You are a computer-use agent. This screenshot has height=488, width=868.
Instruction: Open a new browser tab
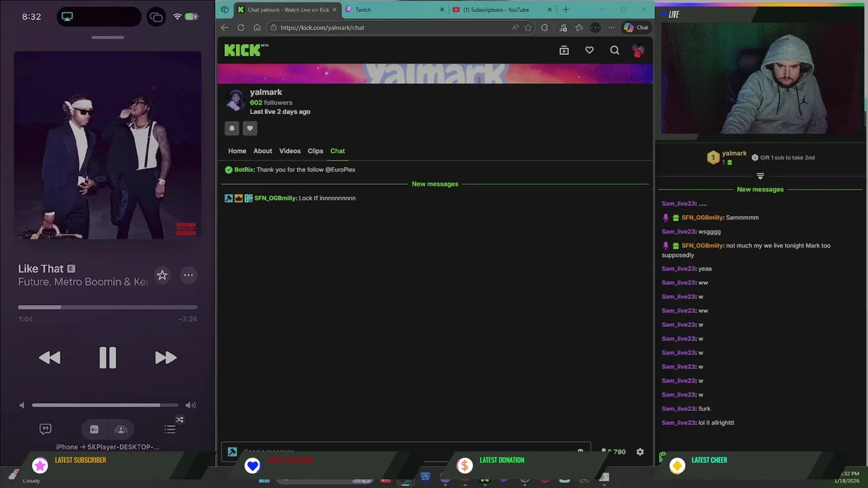click(x=566, y=9)
